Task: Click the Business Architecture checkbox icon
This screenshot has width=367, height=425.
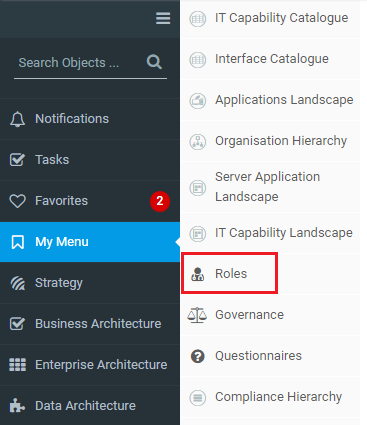Action: click(17, 324)
